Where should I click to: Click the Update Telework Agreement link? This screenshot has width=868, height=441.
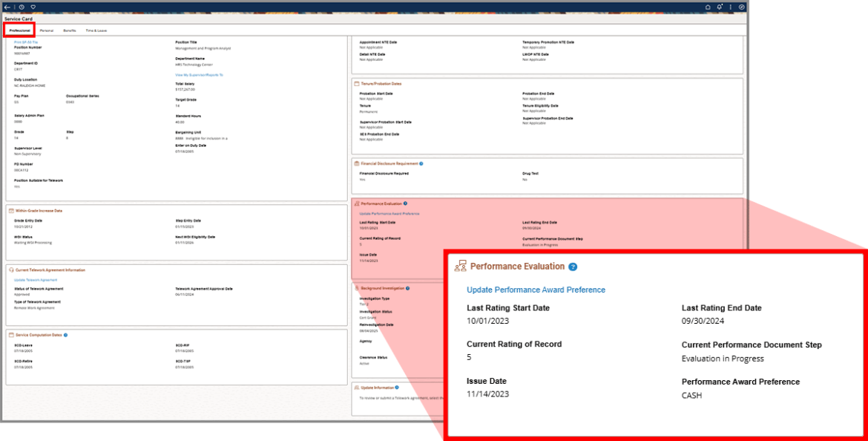pyautogui.click(x=36, y=279)
